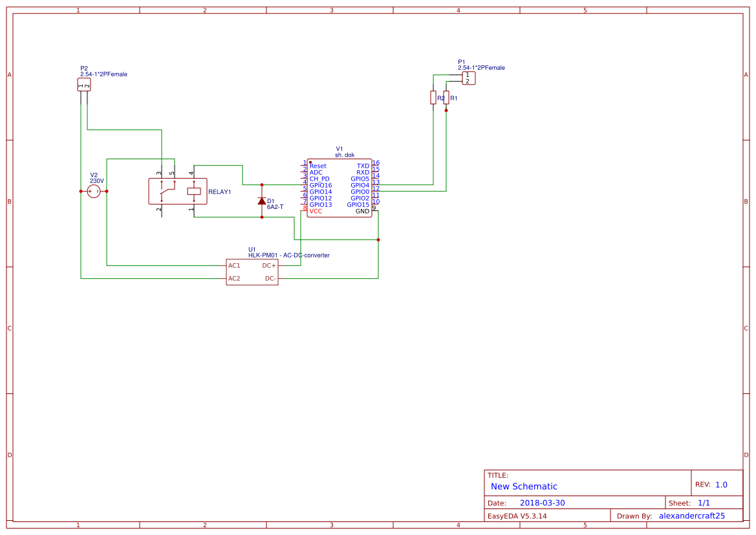Select U1, the HLK-PM01 AC-DC converter

252,270
